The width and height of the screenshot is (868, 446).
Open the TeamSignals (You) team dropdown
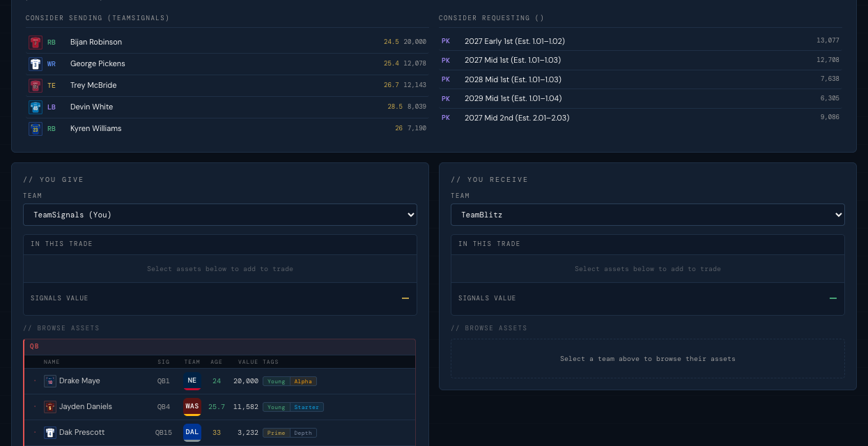(220, 215)
